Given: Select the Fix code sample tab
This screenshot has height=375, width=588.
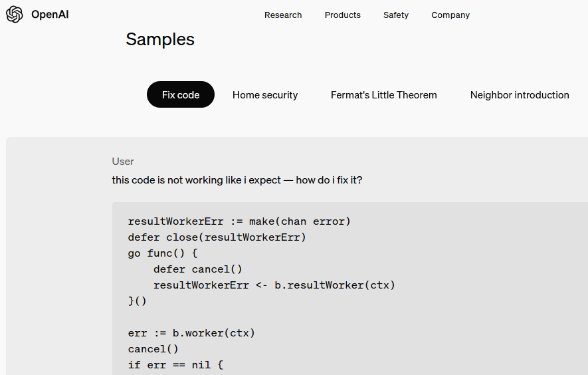Looking at the screenshot, I should (x=180, y=94).
